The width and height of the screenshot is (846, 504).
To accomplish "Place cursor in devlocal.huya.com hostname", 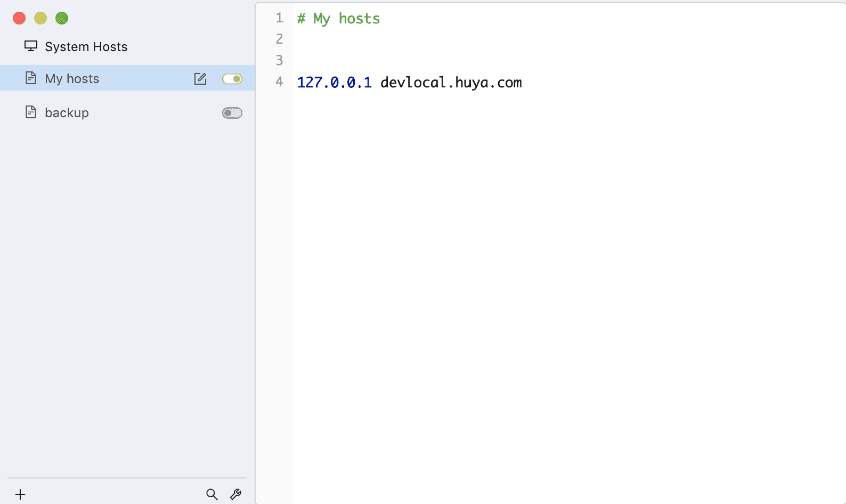I will [451, 83].
